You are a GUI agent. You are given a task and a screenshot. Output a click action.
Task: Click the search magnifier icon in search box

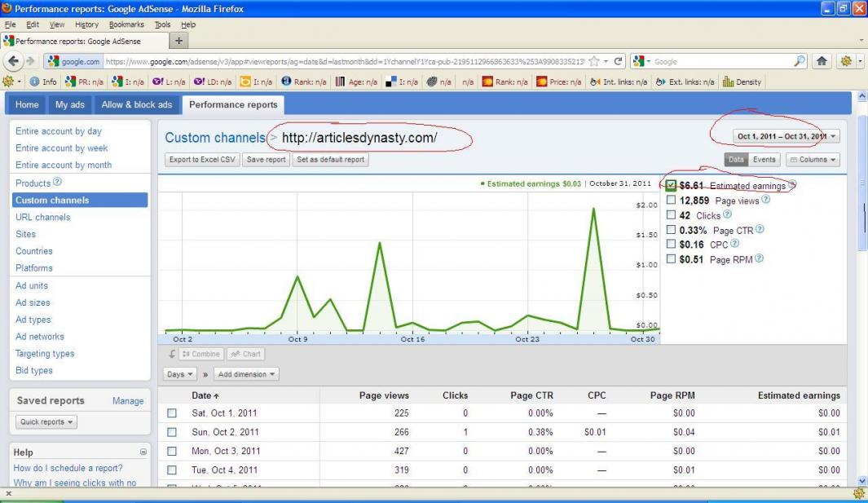click(800, 61)
